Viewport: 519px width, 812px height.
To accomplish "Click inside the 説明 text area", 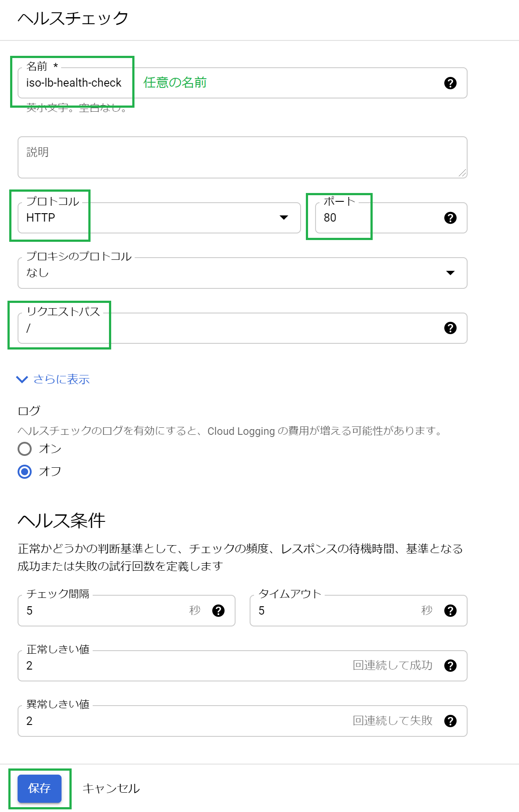I will point(242,157).
